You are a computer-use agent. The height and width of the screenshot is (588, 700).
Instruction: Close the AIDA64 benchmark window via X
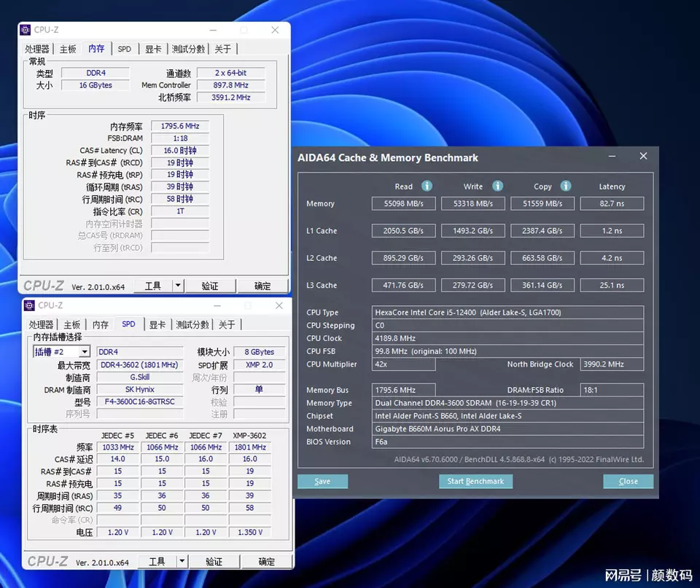pos(643,156)
